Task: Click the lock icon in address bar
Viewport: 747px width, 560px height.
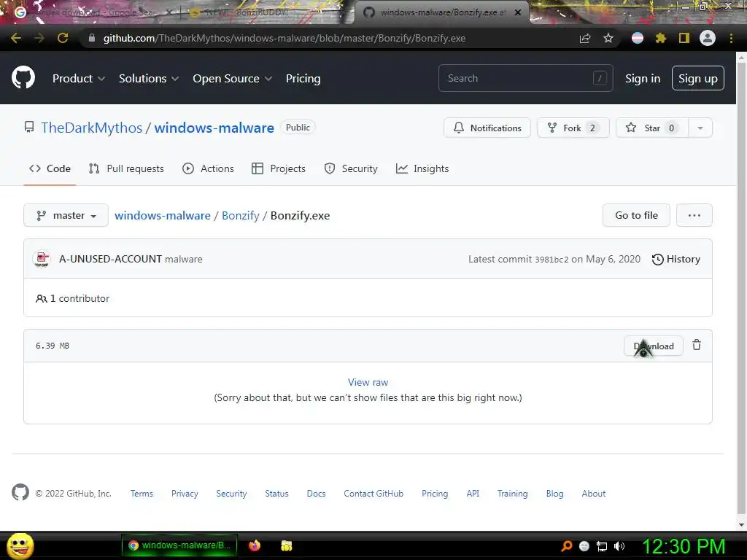Action: 91,38
